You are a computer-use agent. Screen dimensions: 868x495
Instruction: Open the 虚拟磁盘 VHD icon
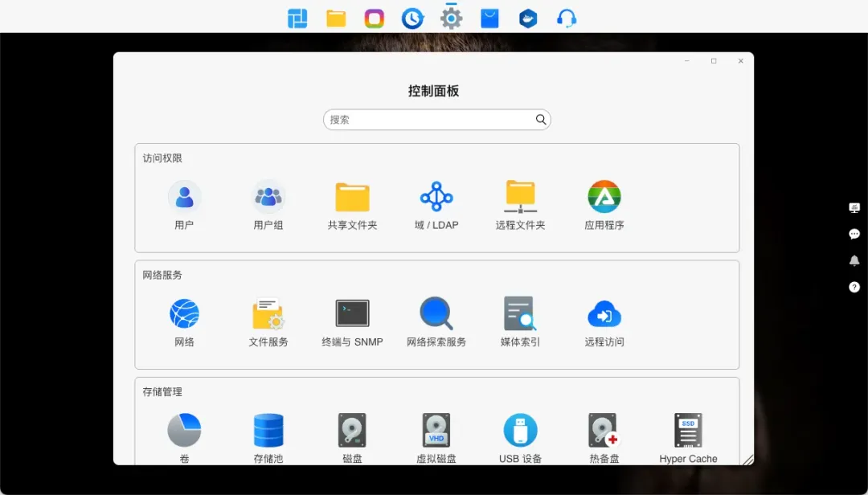tap(436, 431)
